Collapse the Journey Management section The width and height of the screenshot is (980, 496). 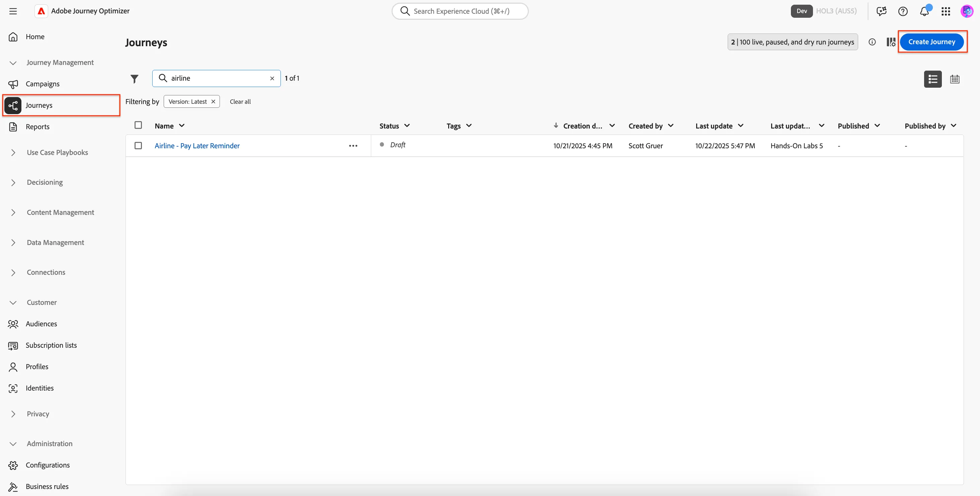coord(13,63)
